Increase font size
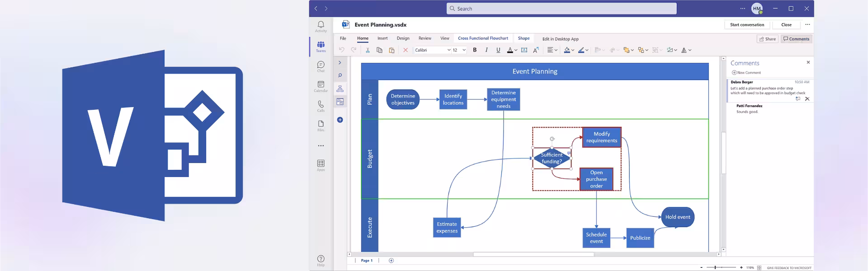This screenshot has width=868, height=271. tap(536, 50)
